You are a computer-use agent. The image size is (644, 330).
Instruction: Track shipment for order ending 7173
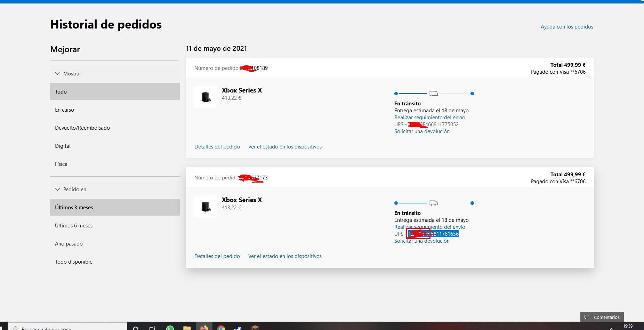[x=429, y=227]
